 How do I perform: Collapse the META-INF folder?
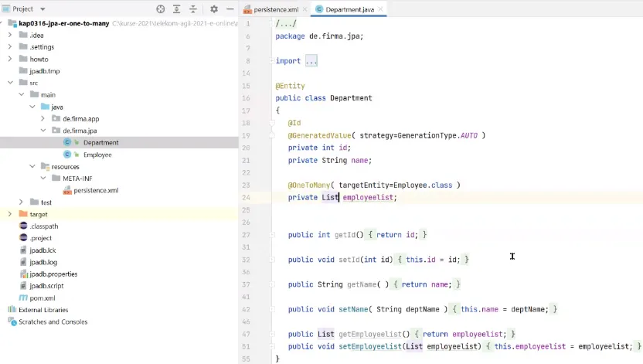[x=43, y=179]
